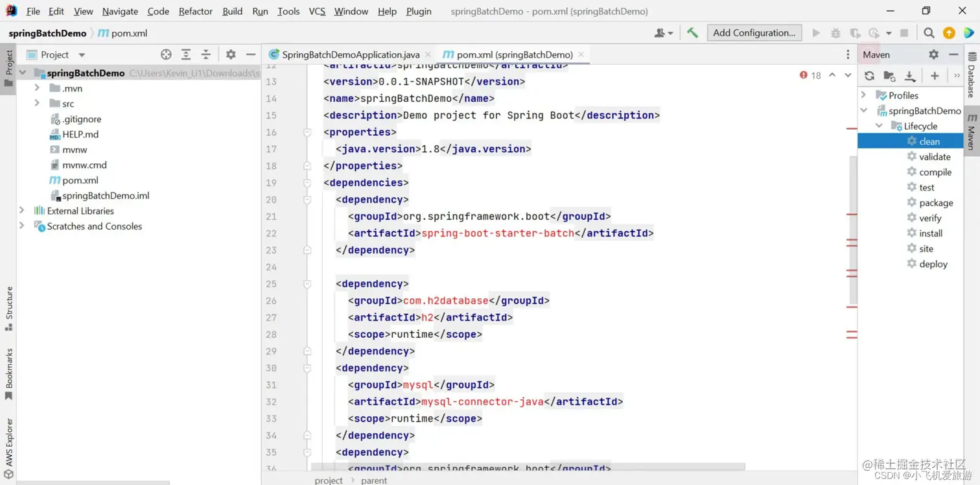This screenshot has width=980, height=485.
Task: Click Generate Sources and Update Folders icon
Action: (889, 76)
